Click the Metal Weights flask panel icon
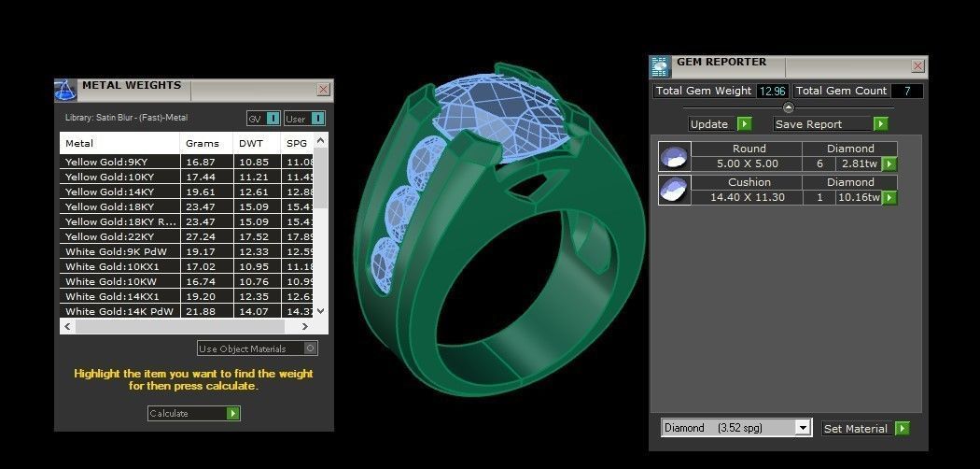The image size is (980, 469). coord(65,90)
